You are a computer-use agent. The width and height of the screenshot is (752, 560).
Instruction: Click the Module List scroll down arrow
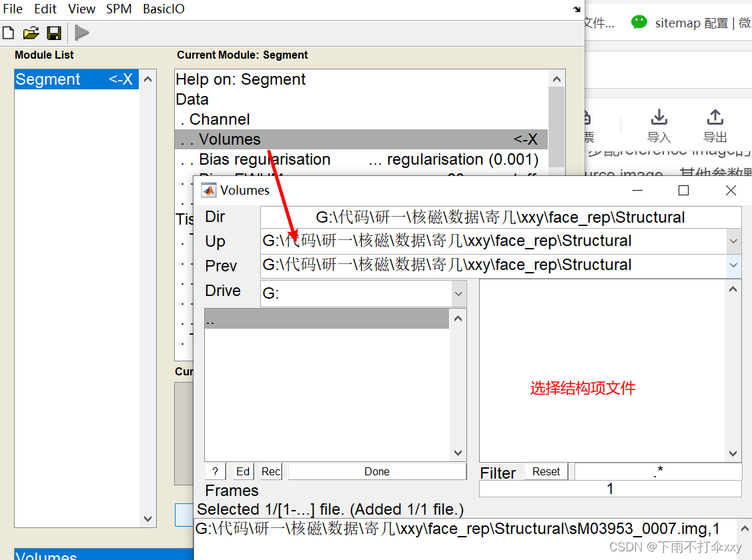(x=147, y=519)
